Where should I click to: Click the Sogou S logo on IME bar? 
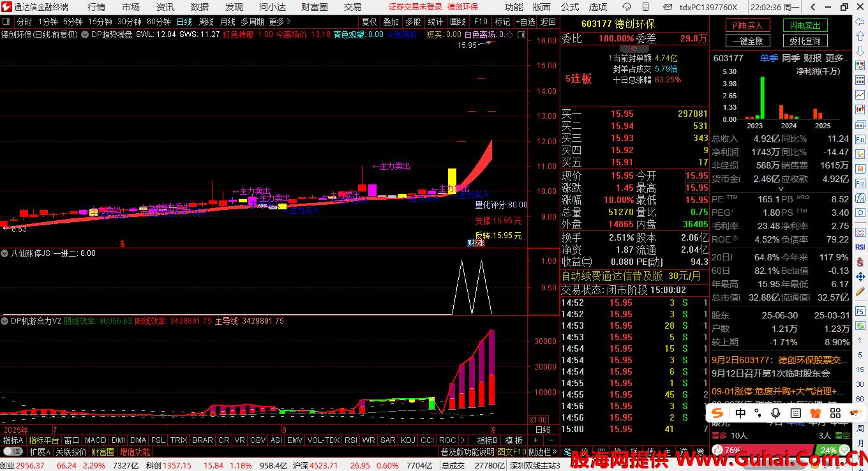pyautogui.click(x=718, y=414)
